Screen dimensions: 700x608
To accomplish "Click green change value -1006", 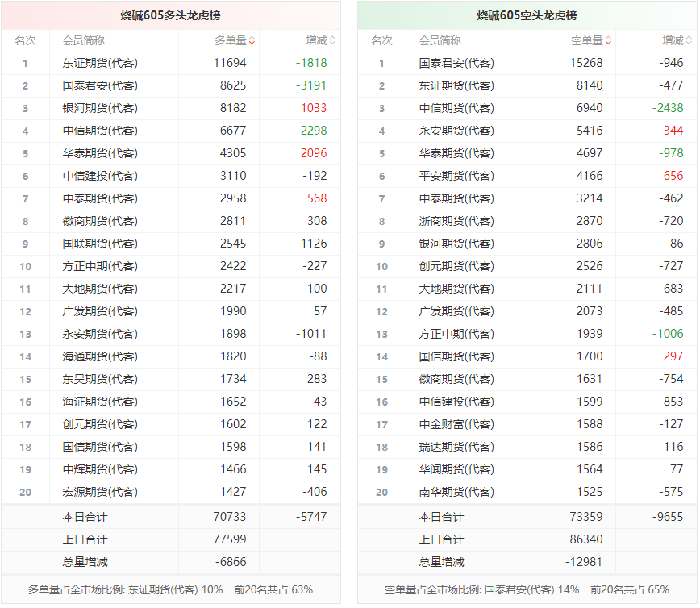I will coord(668,334).
